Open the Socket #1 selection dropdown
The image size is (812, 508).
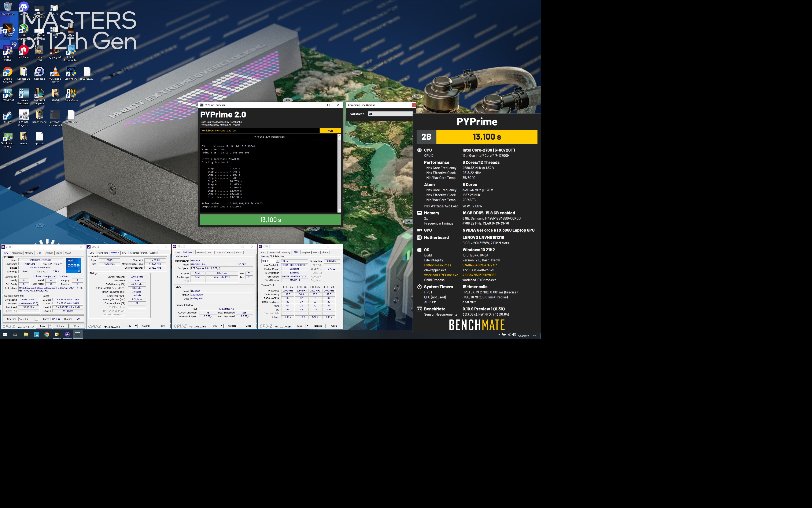(x=28, y=319)
